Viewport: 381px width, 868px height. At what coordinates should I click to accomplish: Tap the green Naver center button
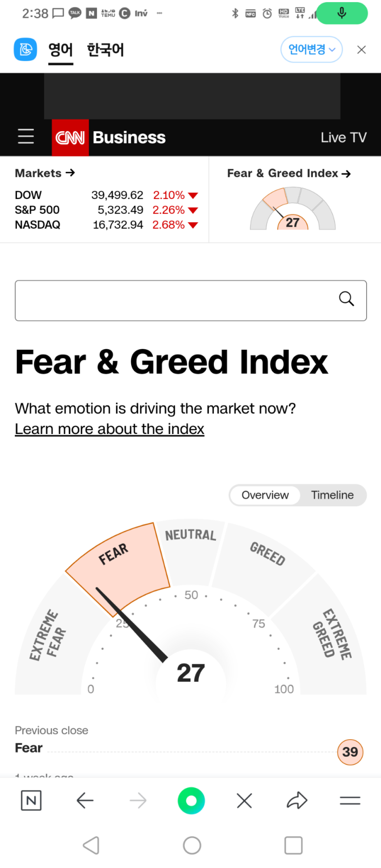point(191,800)
